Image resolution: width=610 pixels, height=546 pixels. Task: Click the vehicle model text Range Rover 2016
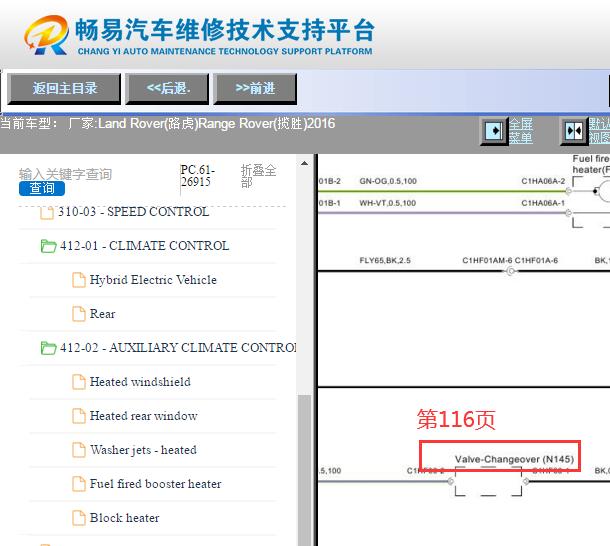(267, 124)
